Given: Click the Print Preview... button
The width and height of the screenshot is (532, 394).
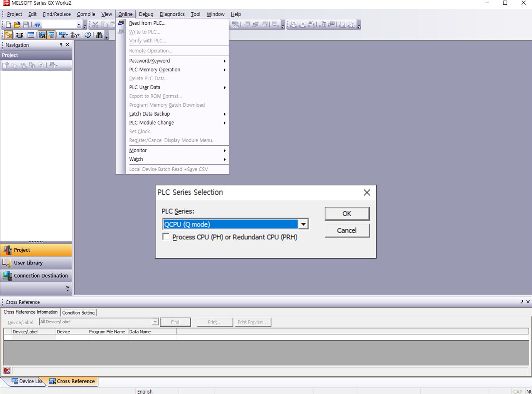Looking at the screenshot, I should 253,322.
